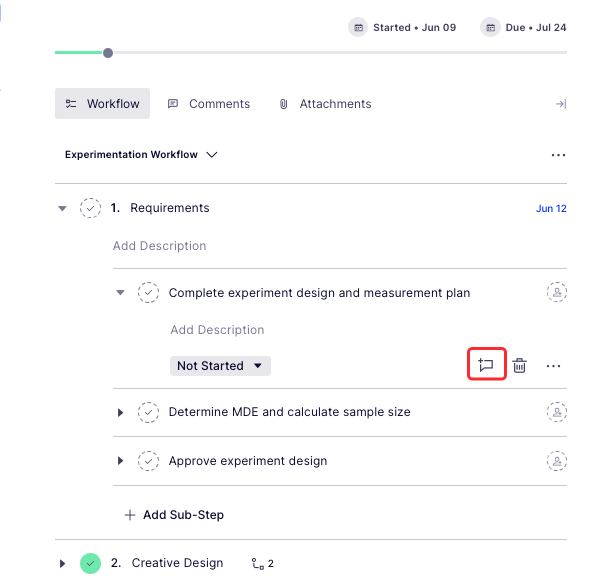Screen dimensions: 600x584
Task: Click the add comment icon on sub-step
Action: (x=486, y=364)
